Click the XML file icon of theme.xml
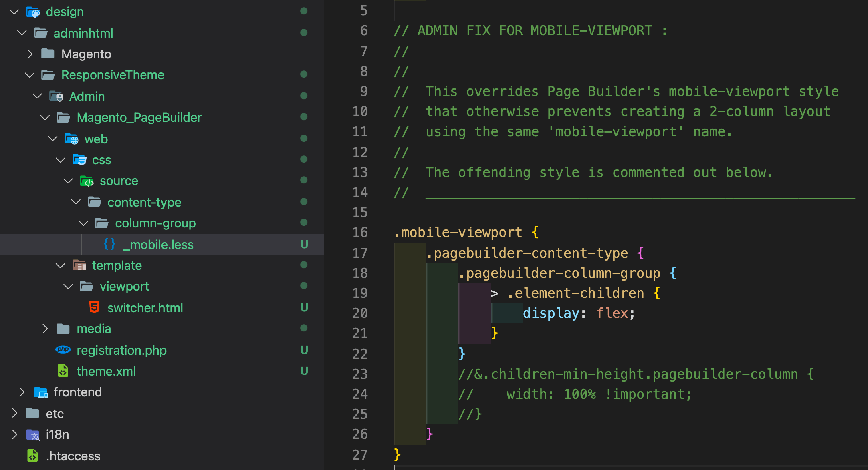Screen dimensions: 868x470 tap(63, 371)
